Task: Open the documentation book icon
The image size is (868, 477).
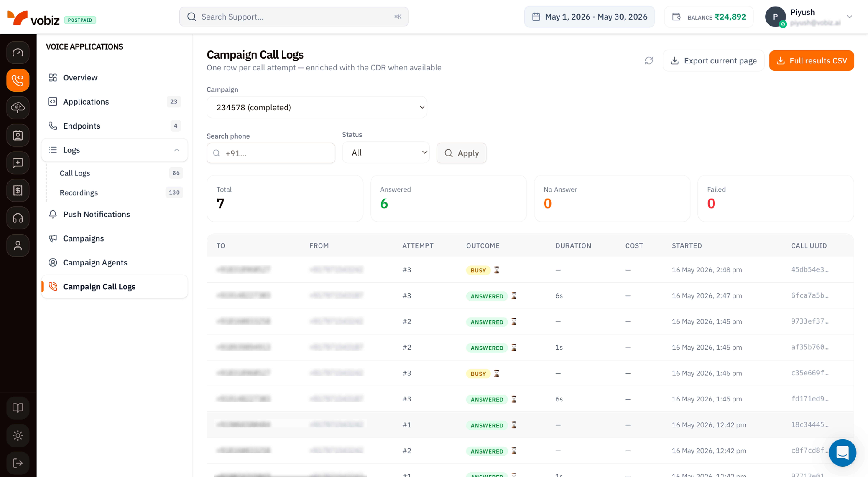Action: pos(18,408)
